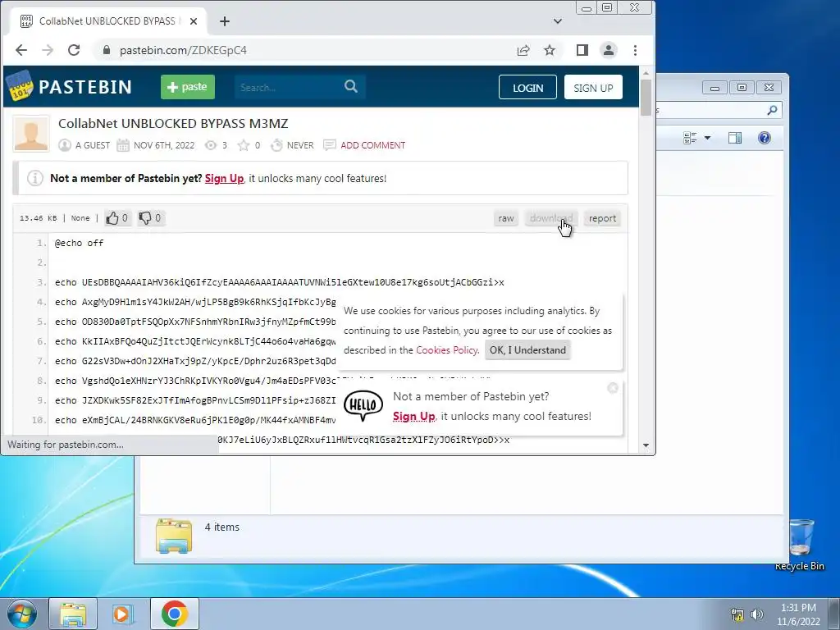840x630 pixels.
Task: Share this page via the share icon
Action: click(x=523, y=50)
